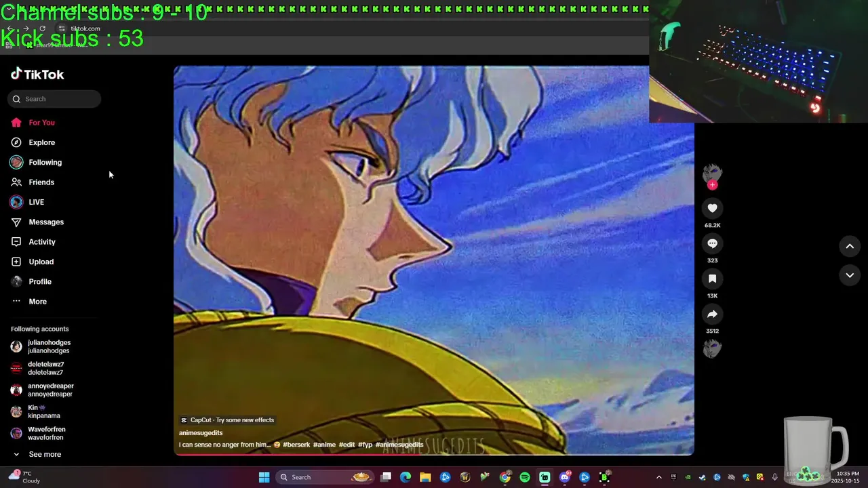Go to previous video with up chevron
The height and width of the screenshot is (488, 868).
(850, 246)
